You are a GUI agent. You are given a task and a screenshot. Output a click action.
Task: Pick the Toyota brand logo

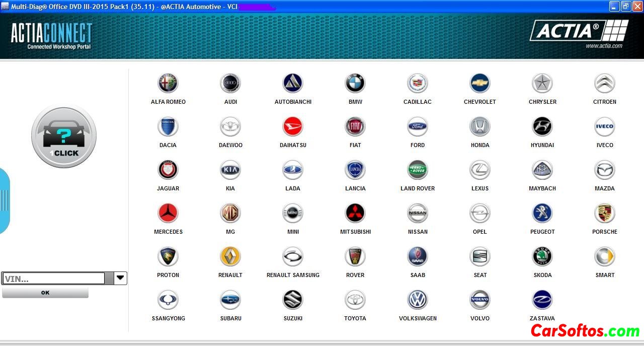click(355, 300)
